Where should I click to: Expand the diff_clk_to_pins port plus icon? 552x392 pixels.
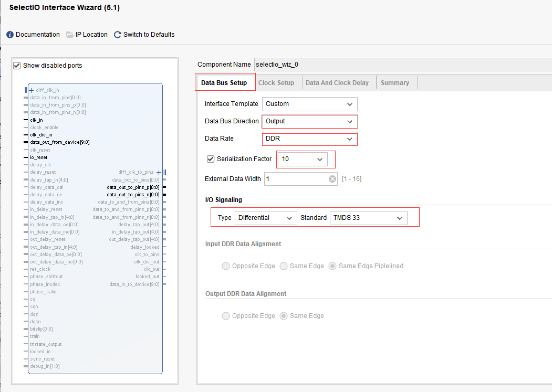point(159,172)
